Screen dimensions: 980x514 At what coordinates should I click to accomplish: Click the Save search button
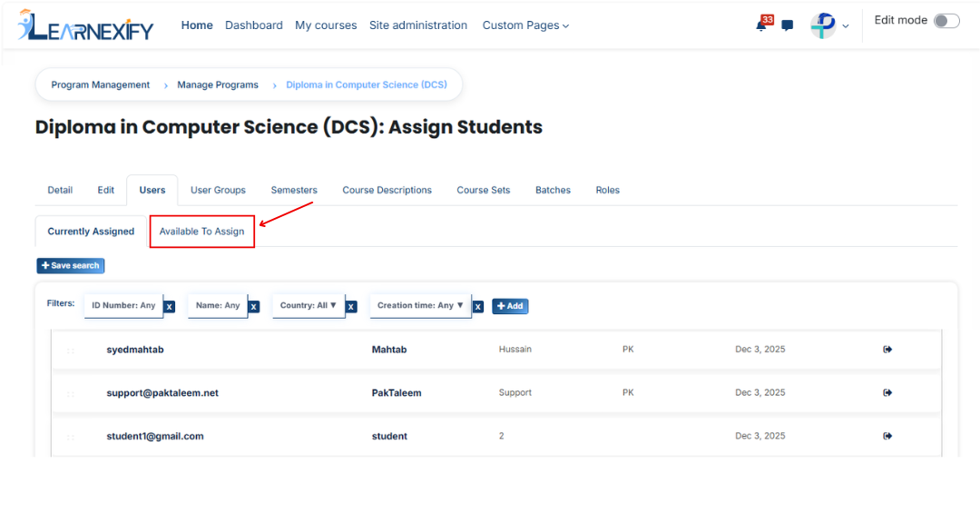pos(71,266)
